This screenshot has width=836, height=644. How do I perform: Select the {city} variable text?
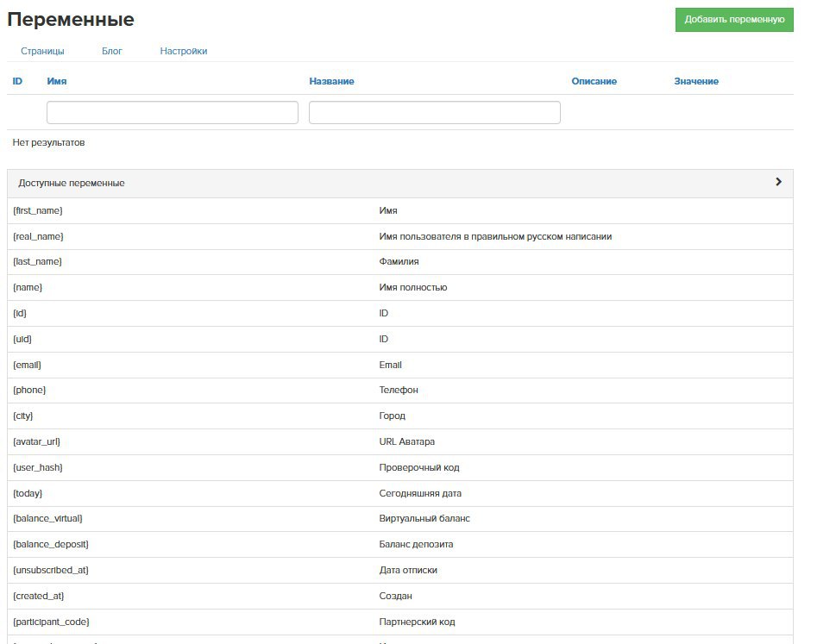click(23, 416)
